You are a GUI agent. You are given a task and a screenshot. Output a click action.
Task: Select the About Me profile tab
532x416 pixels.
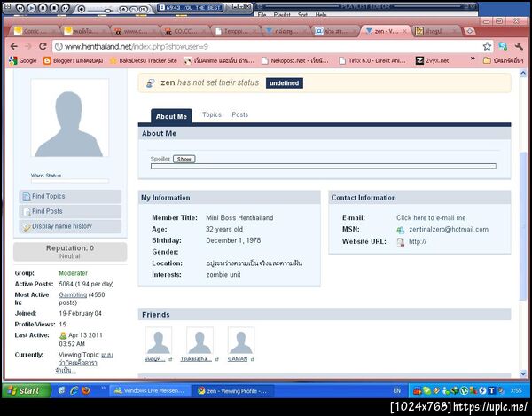tap(171, 116)
